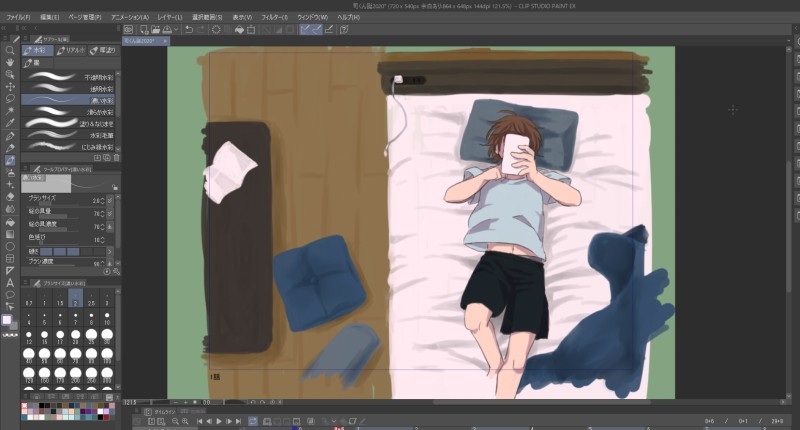
Task: Toggle amount of paint dynamics button
Action: coord(110,213)
